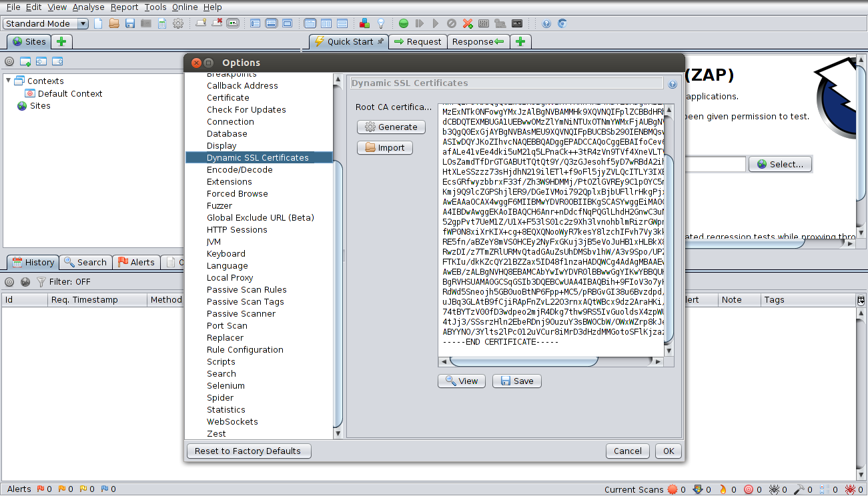Viewport: 868px width, 496px height.
Task: Click the vertical scrollbar of the options list
Action: tap(338, 294)
